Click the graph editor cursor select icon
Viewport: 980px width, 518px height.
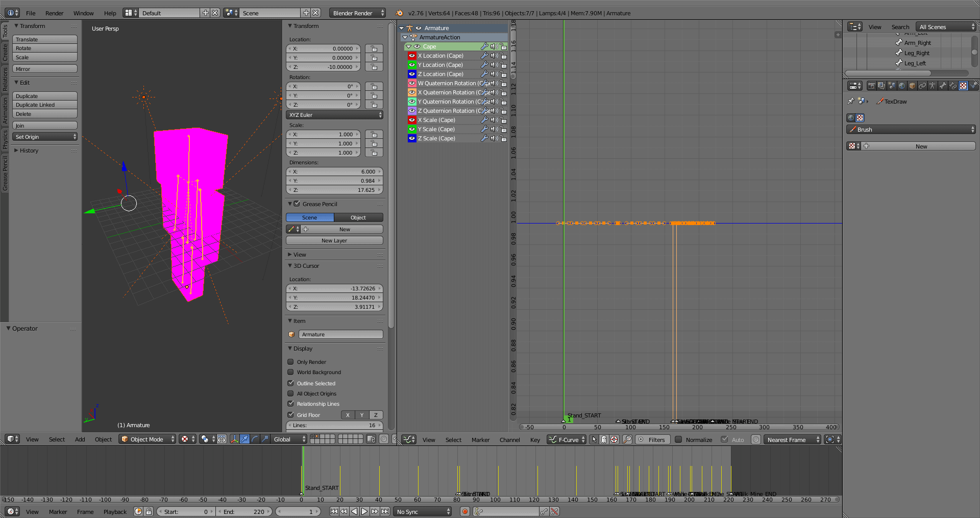(594, 439)
